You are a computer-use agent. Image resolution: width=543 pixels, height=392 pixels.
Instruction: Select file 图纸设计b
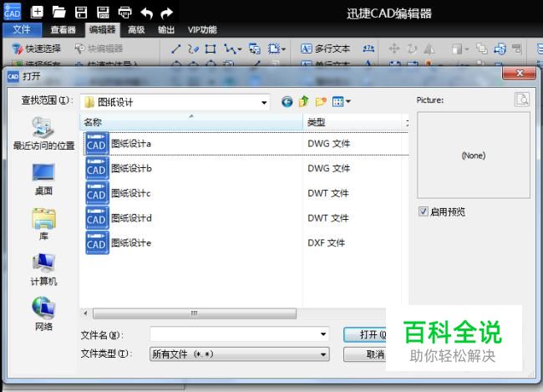[131, 169]
